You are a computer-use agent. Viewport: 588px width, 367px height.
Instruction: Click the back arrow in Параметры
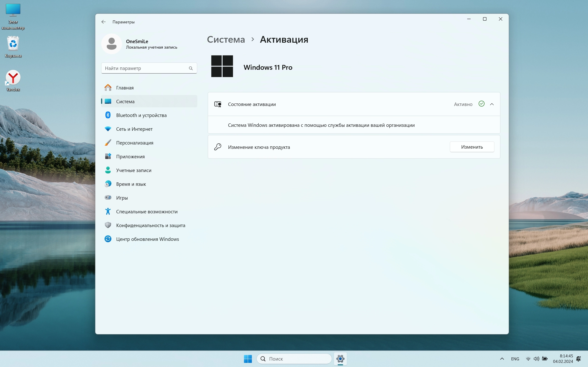(104, 22)
